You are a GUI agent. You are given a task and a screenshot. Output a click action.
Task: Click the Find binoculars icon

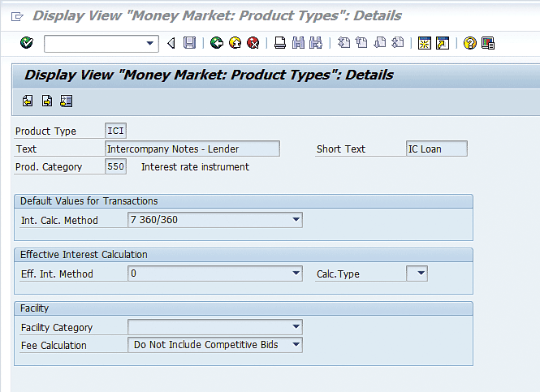(x=298, y=43)
